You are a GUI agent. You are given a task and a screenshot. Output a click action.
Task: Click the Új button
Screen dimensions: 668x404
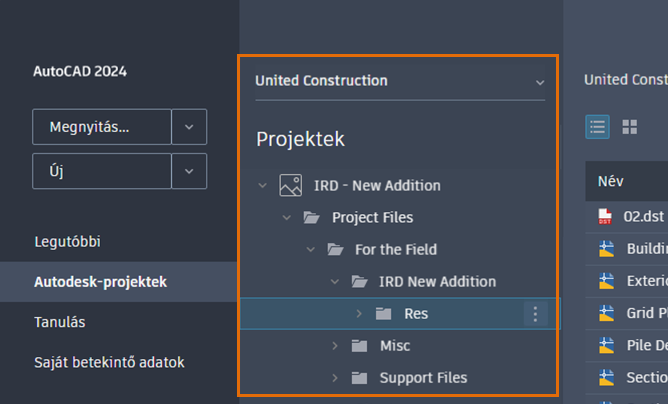coord(102,171)
